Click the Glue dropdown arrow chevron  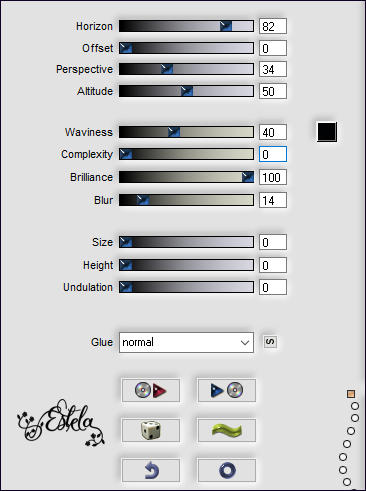pyautogui.click(x=245, y=343)
